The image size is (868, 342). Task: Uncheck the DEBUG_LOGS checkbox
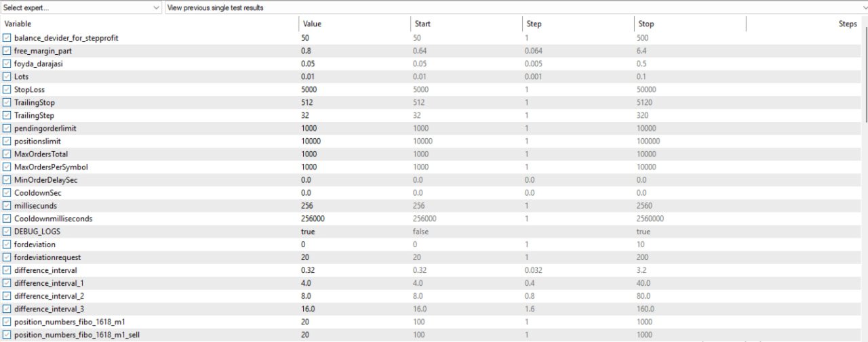(x=7, y=232)
